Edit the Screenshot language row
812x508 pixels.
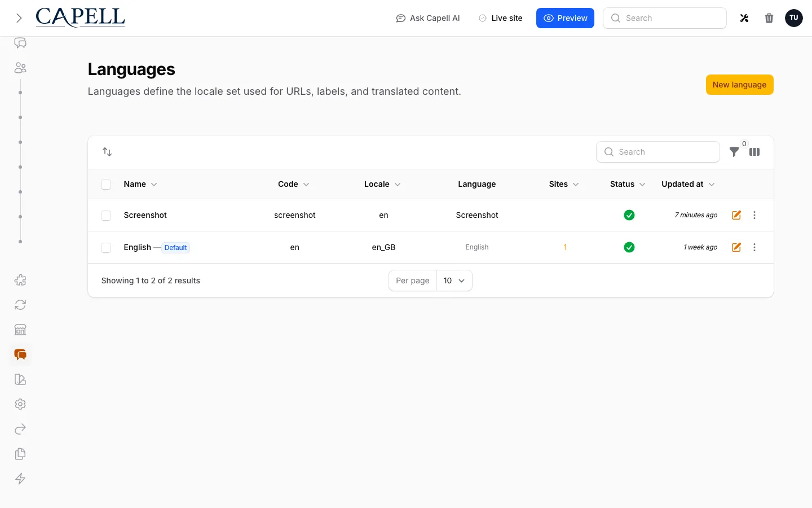(x=736, y=215)
